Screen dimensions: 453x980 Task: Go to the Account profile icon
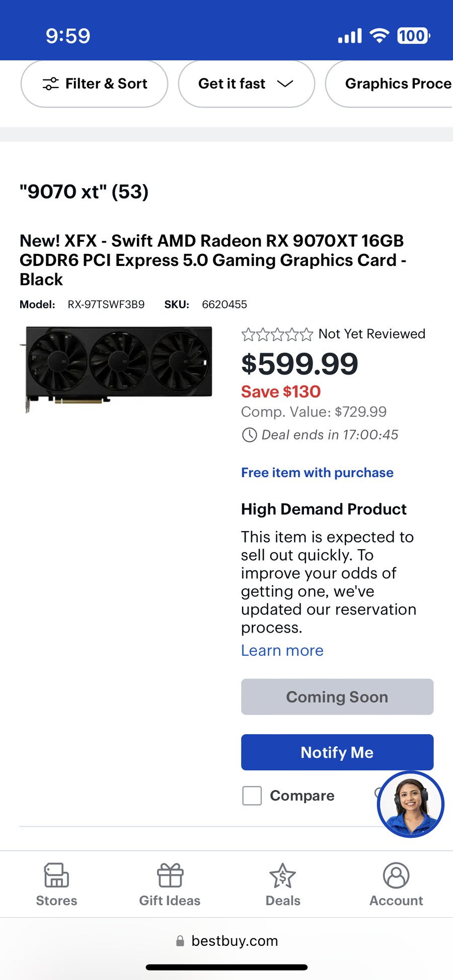396,876
